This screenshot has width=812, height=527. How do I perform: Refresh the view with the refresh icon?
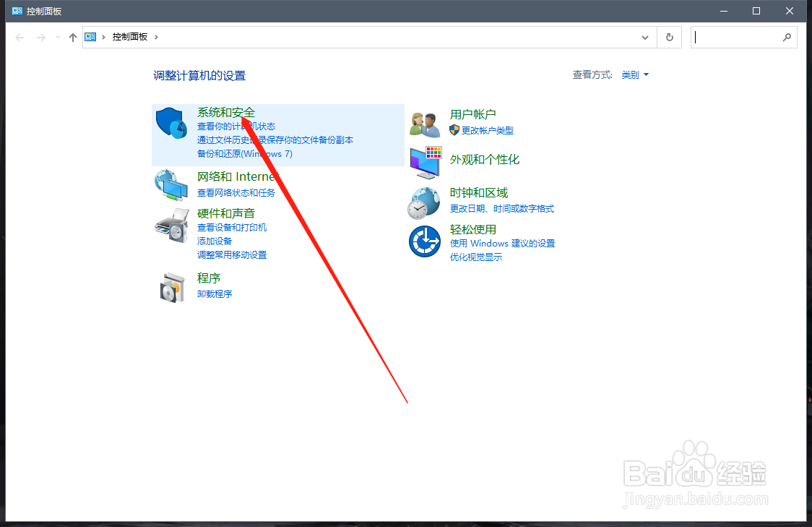pyautogui.click(x=669, y=37)
